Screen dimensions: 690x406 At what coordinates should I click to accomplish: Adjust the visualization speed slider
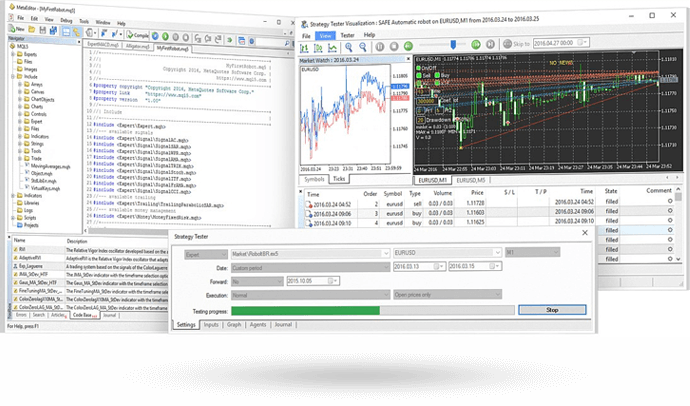453,44
